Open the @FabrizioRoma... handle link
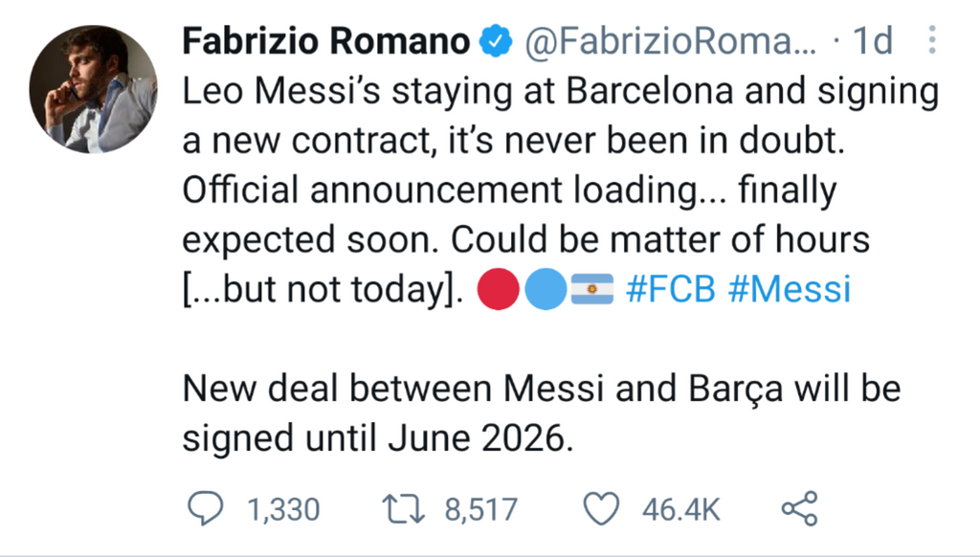This screenshot has width=980, height=557. point(670,41)
